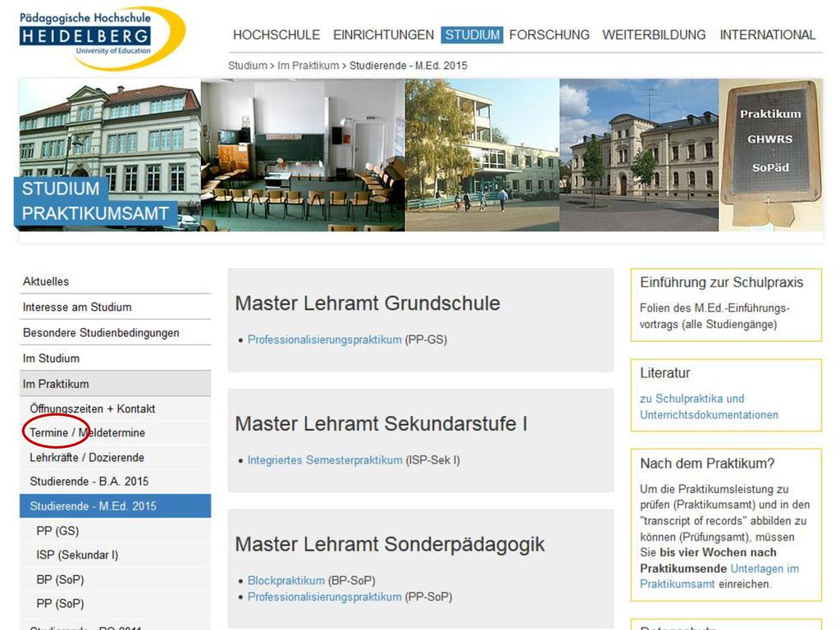Viewport: 840px width, 630px height.
Task: Select Studierende - M.Ed. 2015 sidebar item
Action: 115,506
